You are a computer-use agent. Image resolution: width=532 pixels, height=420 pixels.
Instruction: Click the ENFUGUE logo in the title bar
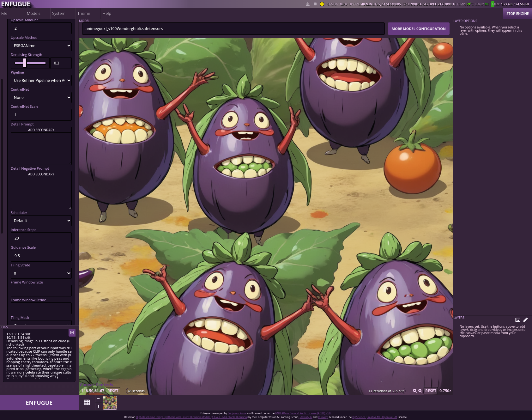[16, 4]
